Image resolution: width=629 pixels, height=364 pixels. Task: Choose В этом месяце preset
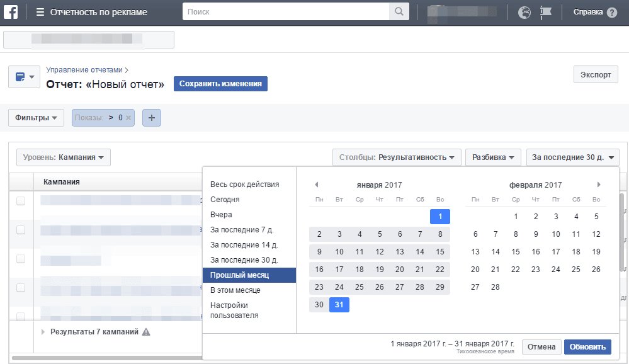pyautogui.click(x=235, y=290)
